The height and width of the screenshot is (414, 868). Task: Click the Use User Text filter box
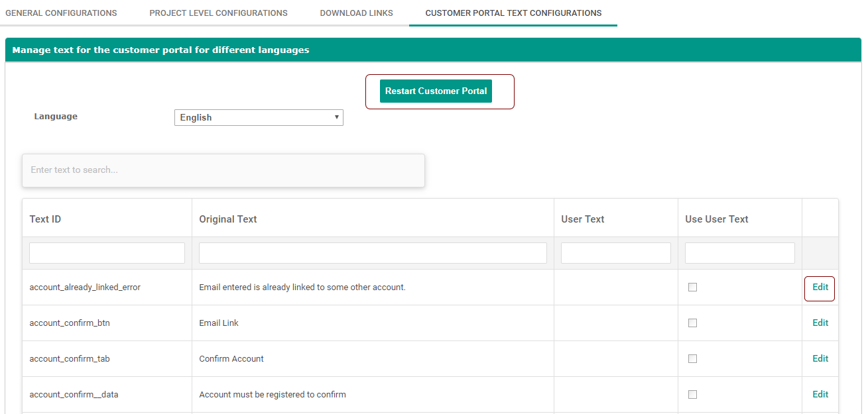tap(739, 253)
